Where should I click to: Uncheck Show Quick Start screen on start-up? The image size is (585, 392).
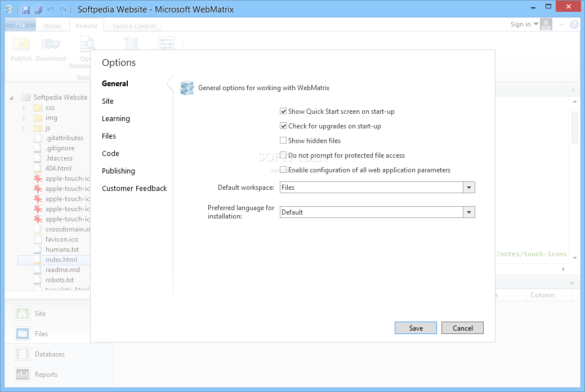tap(283, 112)
